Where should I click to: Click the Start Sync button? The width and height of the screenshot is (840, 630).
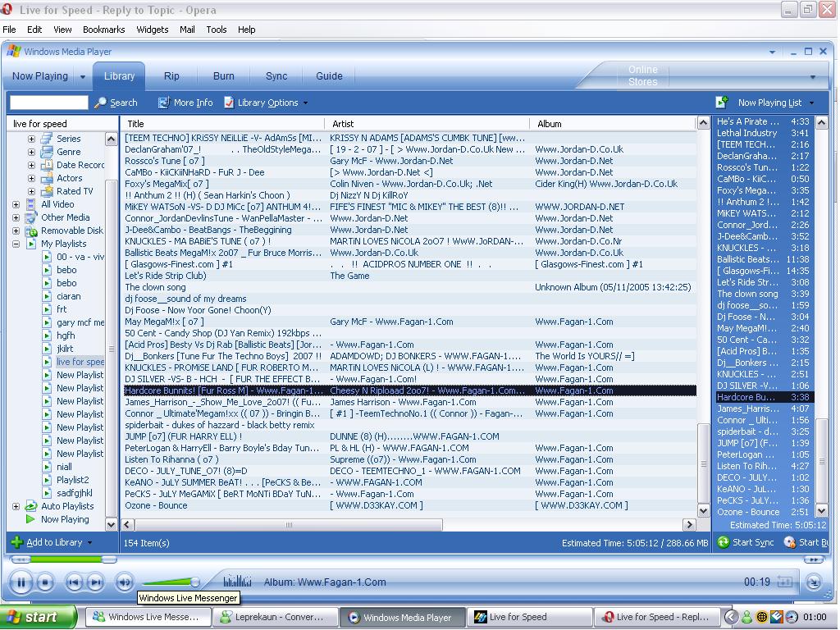(x=746, y=542)
